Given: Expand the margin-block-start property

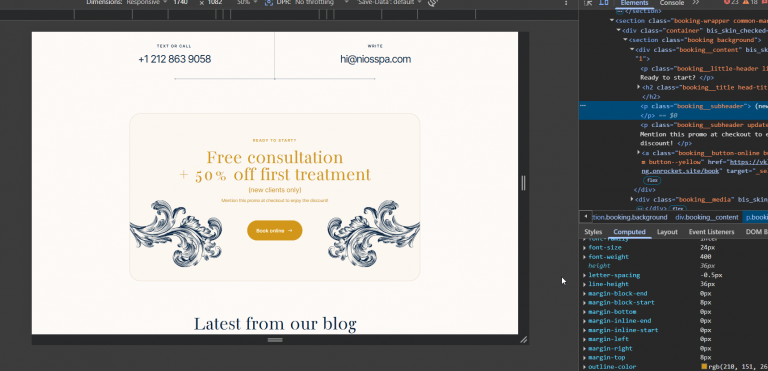Looking at the screenshot, I should (x=584, y=302).
